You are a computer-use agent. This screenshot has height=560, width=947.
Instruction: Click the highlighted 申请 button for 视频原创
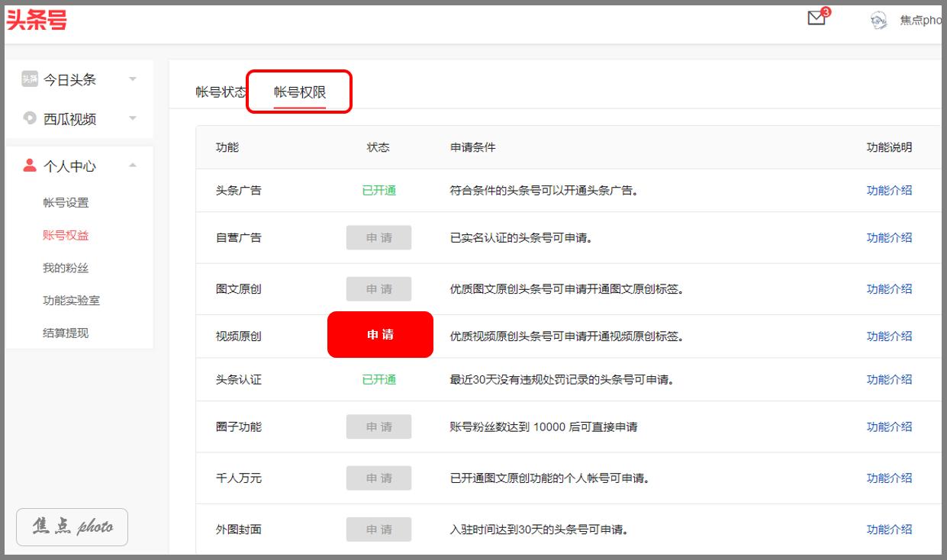tap(380, 334)
